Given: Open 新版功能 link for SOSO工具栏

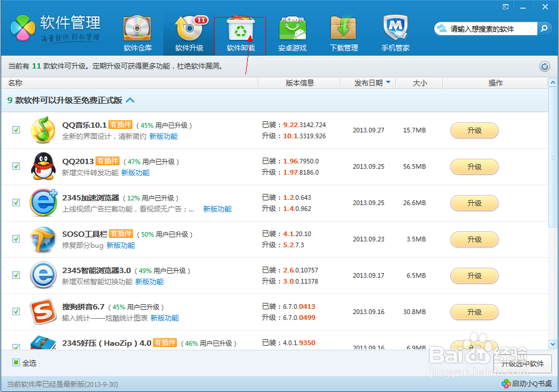Looking at the screenshot, I should coord(121,246).
